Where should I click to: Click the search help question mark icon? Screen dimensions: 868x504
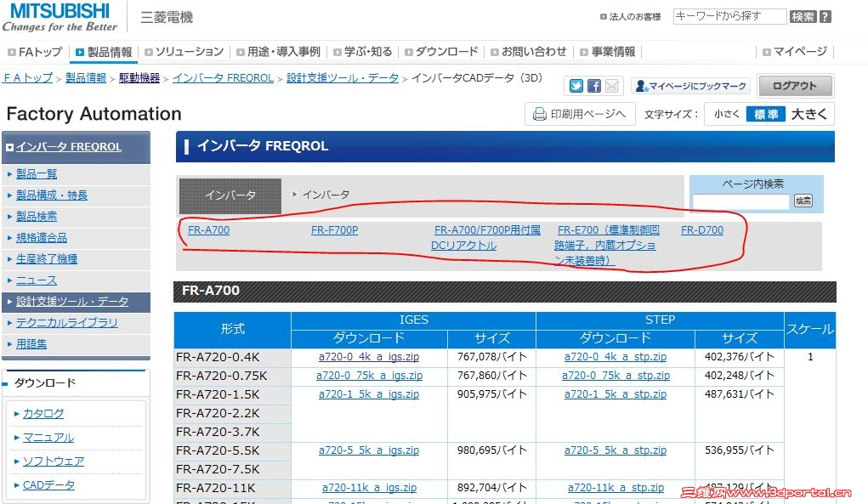coord(825,17)
